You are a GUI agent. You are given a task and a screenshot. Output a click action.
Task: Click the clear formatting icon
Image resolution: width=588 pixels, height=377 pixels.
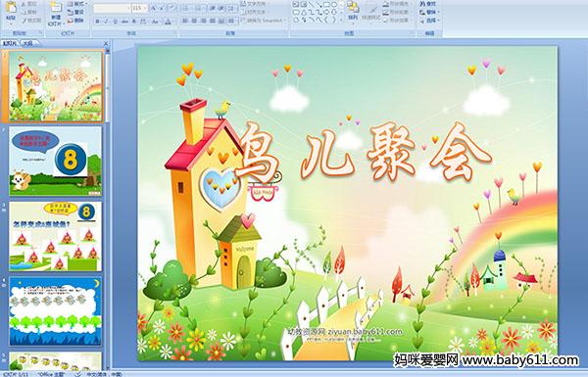point(172,8)
